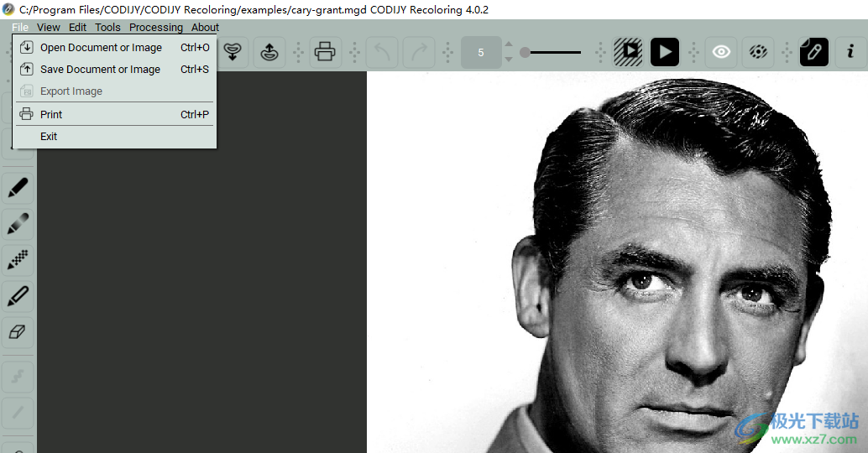Screen dimensions: 868x453
Task: Expand the Tools menu
Action: 107,28
